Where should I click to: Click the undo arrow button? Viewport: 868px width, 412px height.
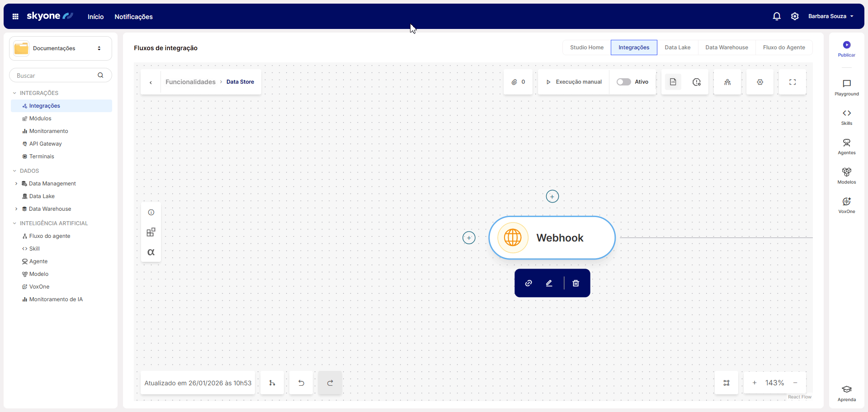[x=301, y=383]
